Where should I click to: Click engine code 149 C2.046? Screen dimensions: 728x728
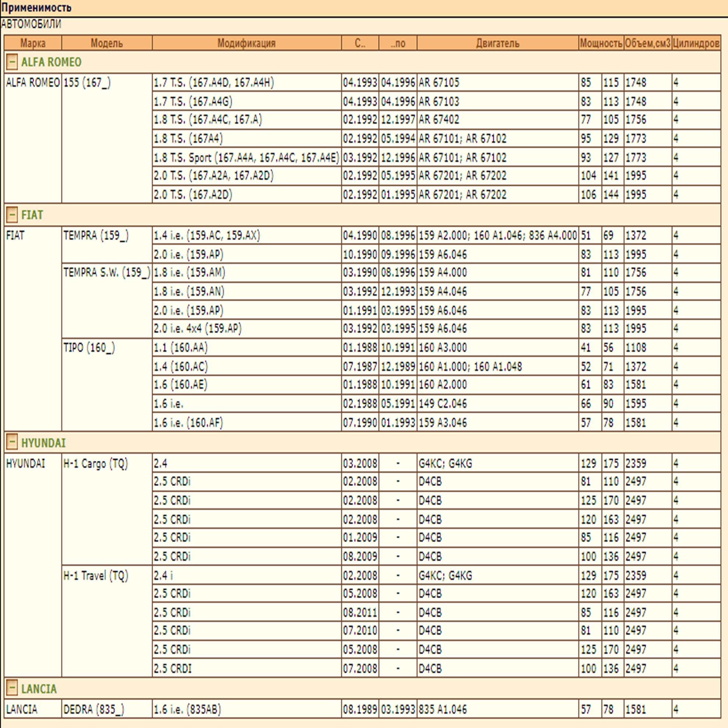(x=443, y=404)
